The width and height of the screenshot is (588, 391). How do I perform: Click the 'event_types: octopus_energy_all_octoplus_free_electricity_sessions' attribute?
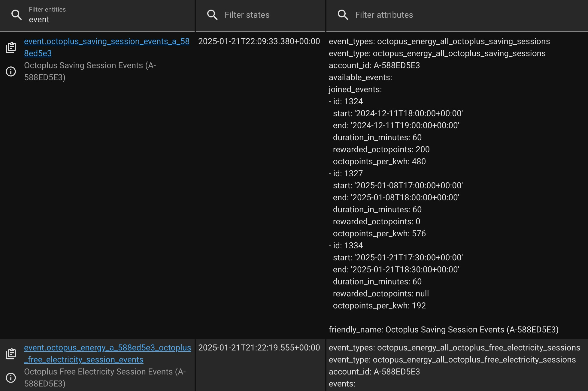pos(454,348)
